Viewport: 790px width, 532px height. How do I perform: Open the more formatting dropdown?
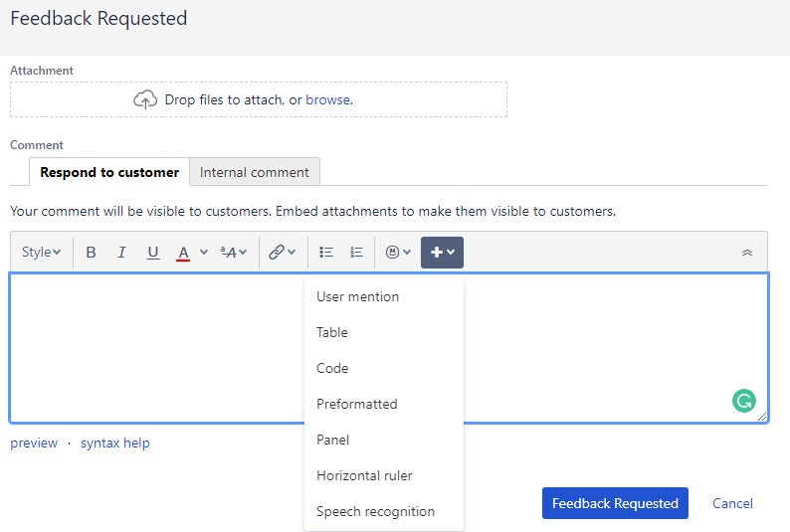click(233, 253)
